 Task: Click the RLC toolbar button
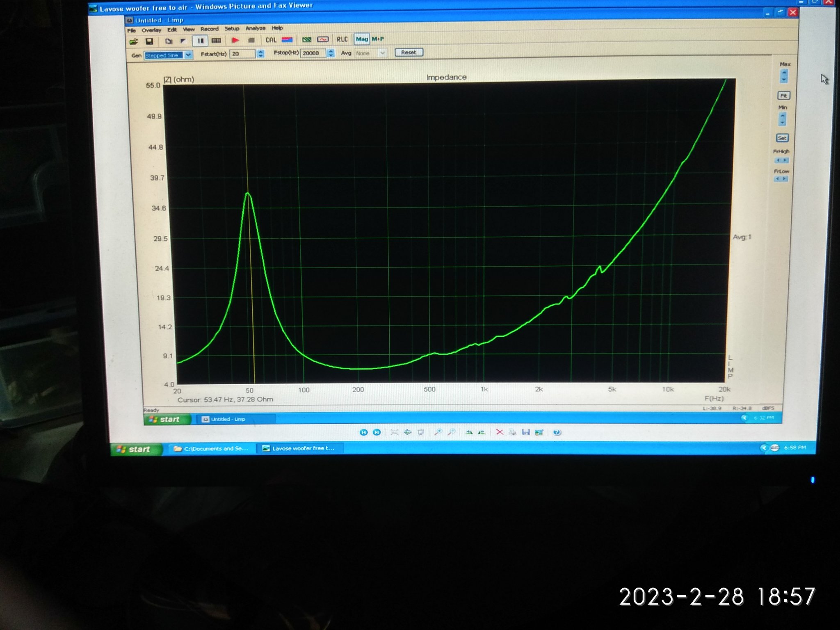[x=342, y=39]
